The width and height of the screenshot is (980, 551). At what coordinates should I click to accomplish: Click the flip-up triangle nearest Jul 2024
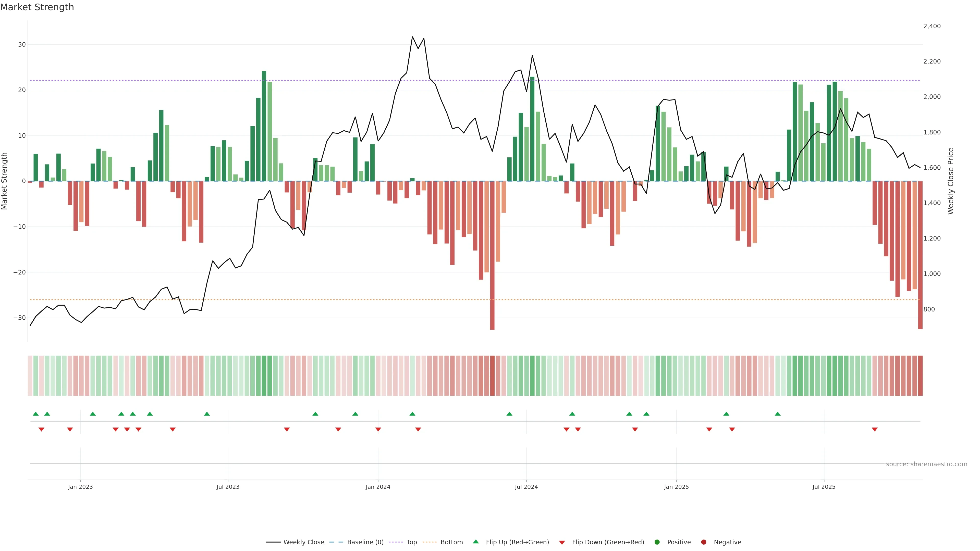509,414
